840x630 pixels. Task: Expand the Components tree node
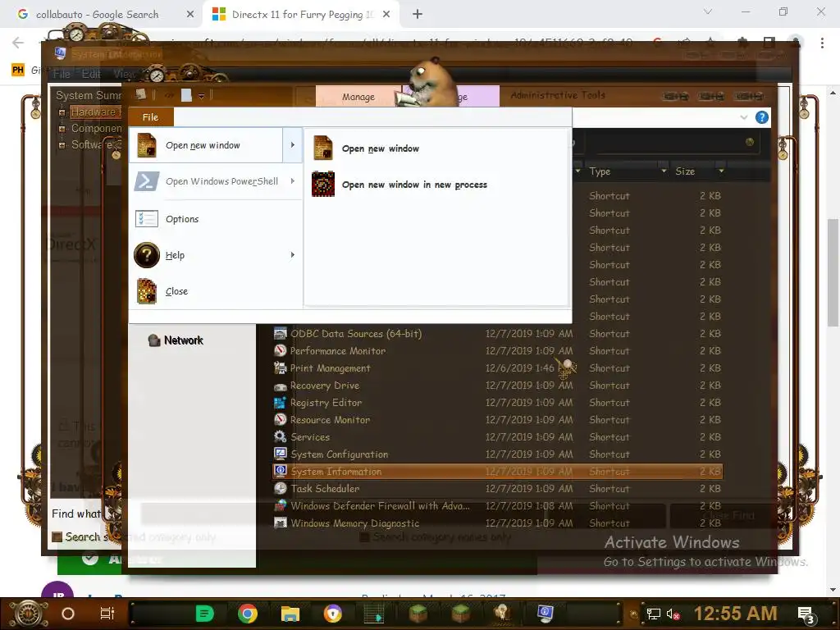[x=62, y=129]
